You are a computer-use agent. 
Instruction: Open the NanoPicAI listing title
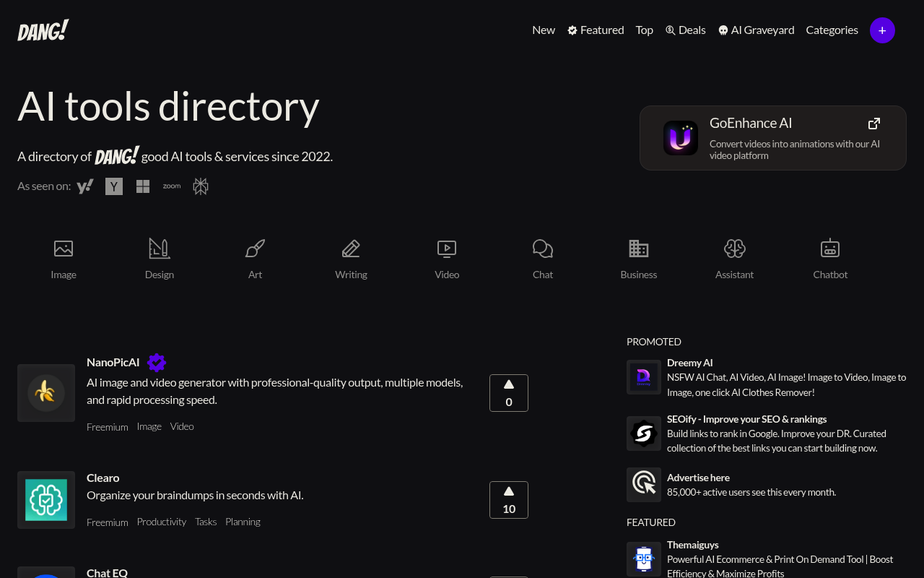click(113, 363)
